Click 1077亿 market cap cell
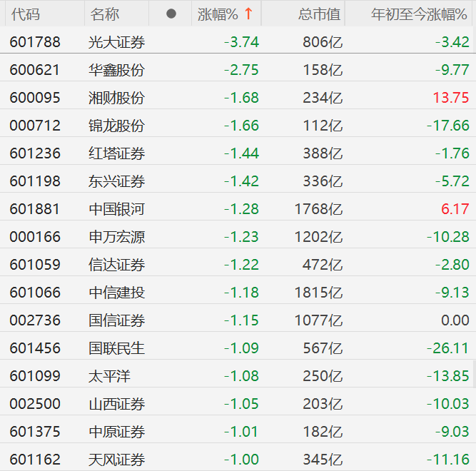This screenshot has height=471, width=476. coord(319,320)
